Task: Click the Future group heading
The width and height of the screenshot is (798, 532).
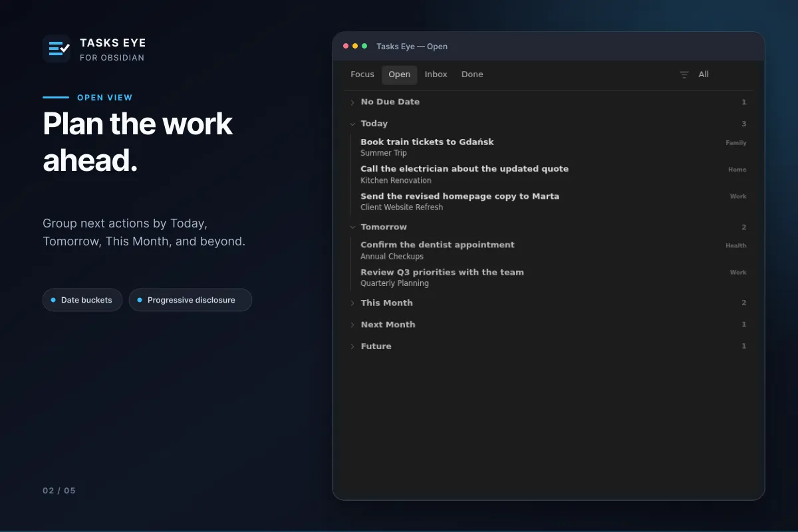Action: (376, 346)
